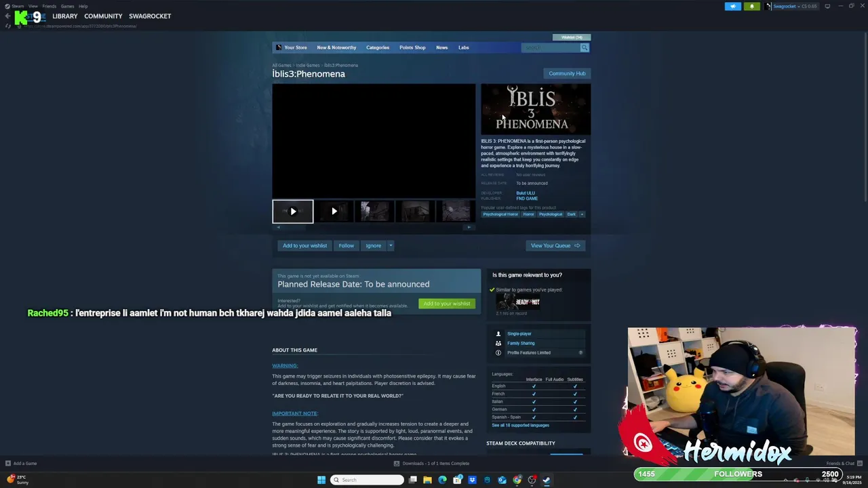Open the Games menu
This screenshot has width=868, height=488.
(67, 6)
